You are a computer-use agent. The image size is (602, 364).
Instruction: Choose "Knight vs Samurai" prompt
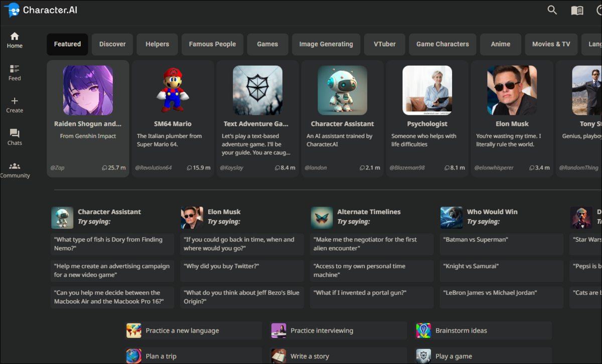point(502,271)
